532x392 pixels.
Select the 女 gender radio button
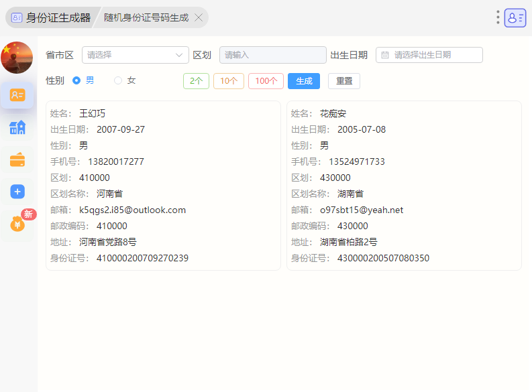[117, 80]
